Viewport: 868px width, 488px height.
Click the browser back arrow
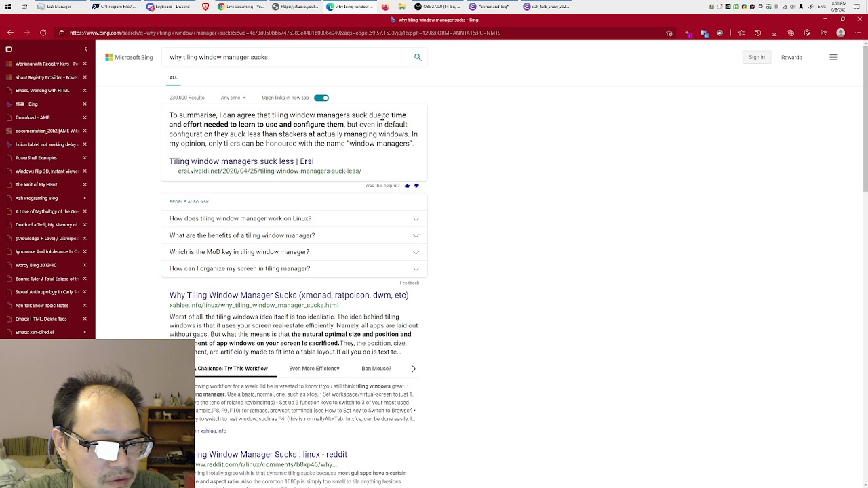[x=10, y=33]
